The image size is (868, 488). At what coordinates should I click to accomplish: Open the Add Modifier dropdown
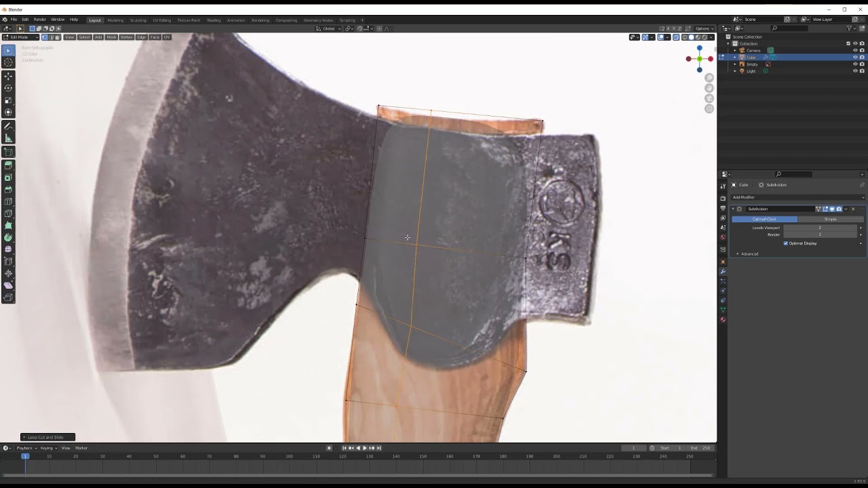[797, 197]
